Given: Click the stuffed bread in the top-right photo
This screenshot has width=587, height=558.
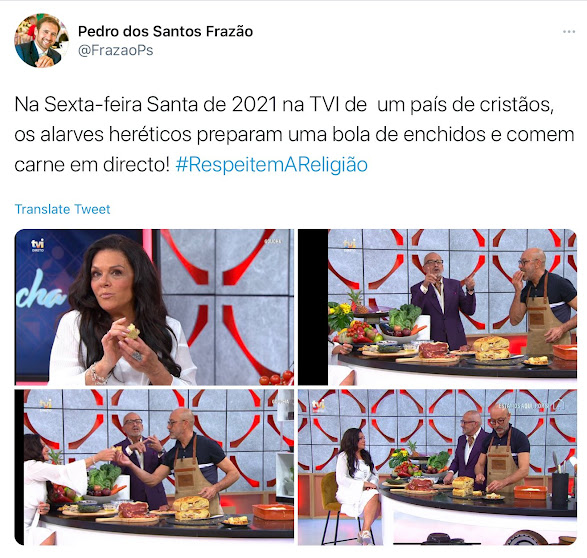Looking at the screenshot, I should pos(492,348).
